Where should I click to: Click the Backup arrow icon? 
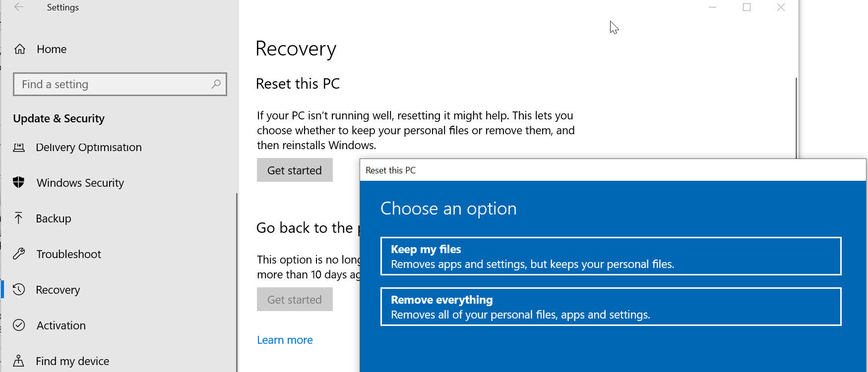[19, 218]
